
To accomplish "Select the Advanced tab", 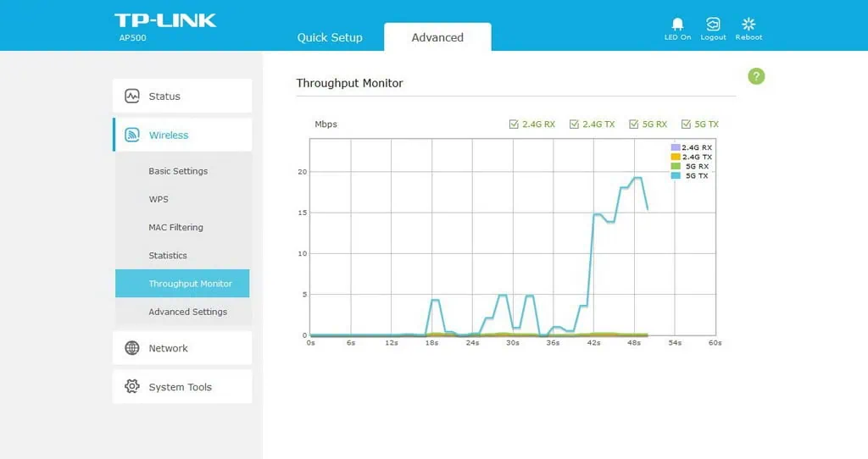I will coord(437,37).
